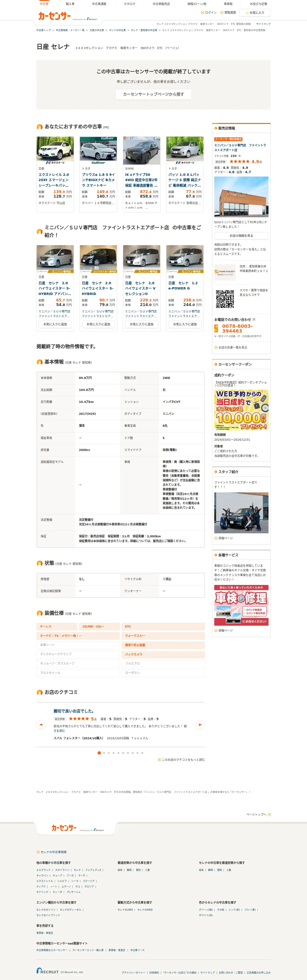Image resolution: width=307 pixels, height=980 pixels.
Task: Open 閲覧履歴 viewing history
Action: point(228,12)
